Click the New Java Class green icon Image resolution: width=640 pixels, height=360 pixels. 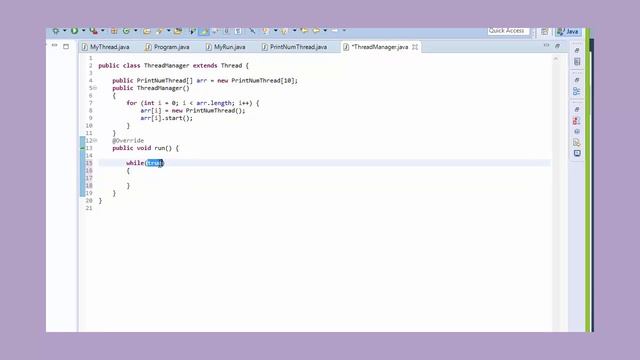(126, 31)
